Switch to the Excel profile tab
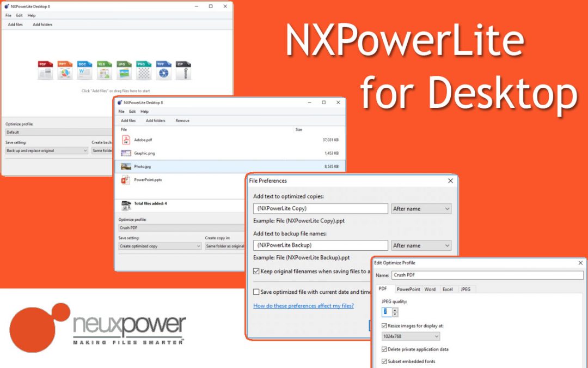This screenshot has width=588, height=368. pos(448,289)
